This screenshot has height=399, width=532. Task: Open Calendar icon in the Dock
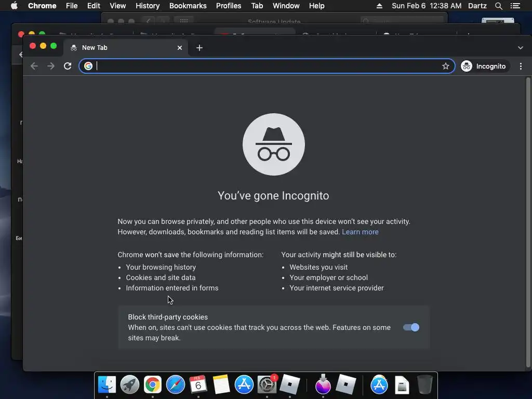click(x=198, y=385)
